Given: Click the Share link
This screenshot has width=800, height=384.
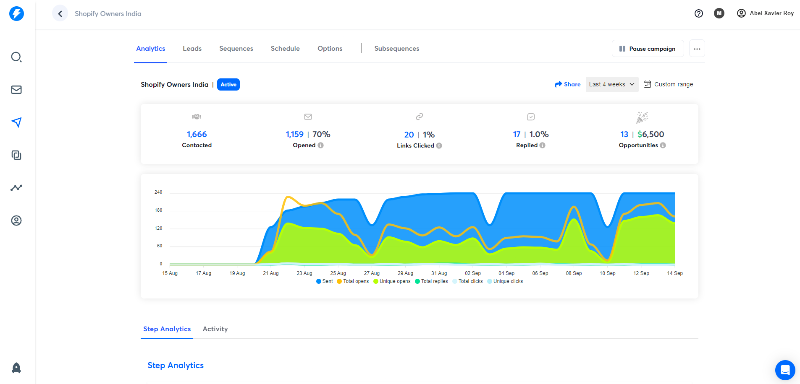Looking at the screenshot, I should 567,84.
